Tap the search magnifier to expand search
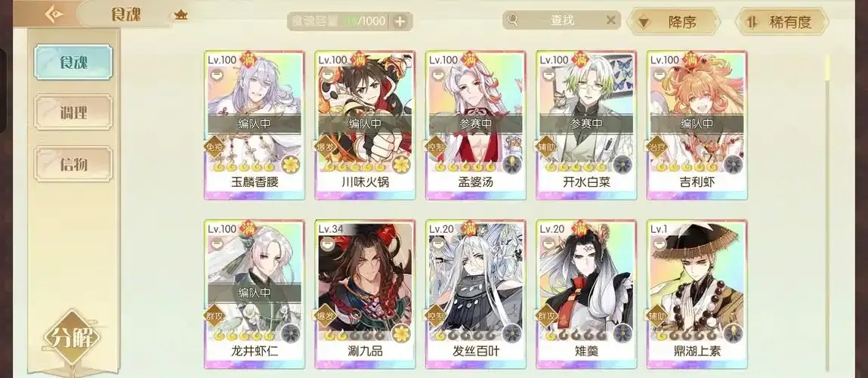 click(513, 20)
